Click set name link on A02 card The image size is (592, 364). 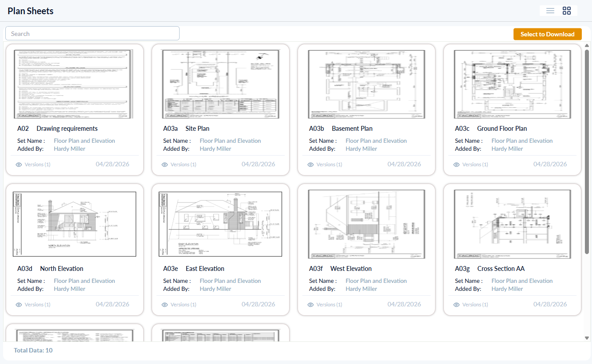[x=84, y=141]
